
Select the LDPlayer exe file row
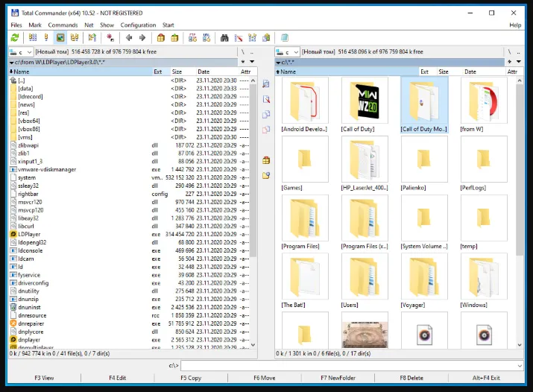[129, 235]
